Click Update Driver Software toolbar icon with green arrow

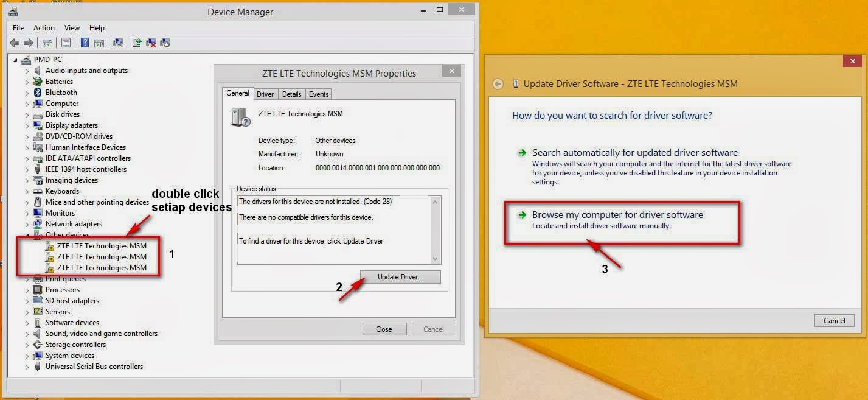coord(137,43)
